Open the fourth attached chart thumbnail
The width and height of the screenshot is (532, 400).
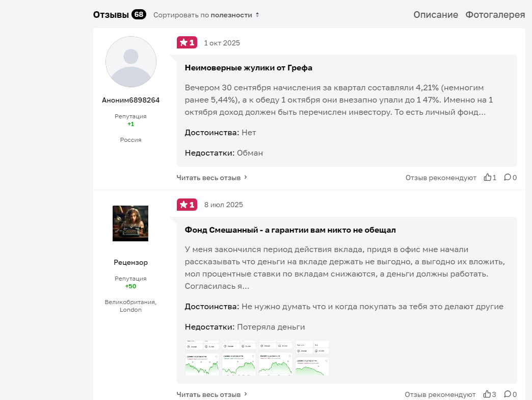coord(312,358)
